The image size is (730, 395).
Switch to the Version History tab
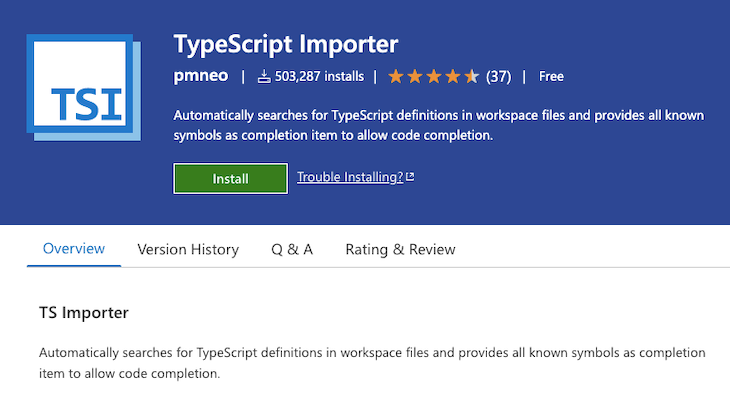point(188,249)
